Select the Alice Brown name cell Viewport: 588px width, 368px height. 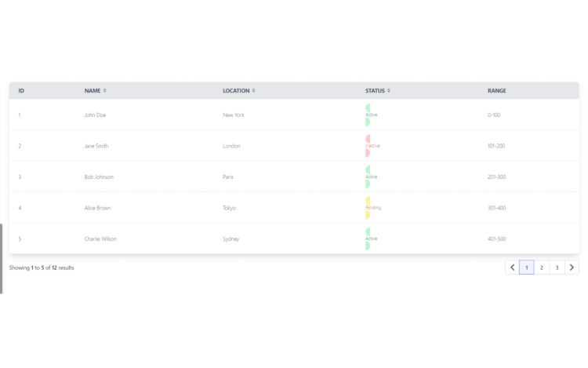(x=97, y=208)
